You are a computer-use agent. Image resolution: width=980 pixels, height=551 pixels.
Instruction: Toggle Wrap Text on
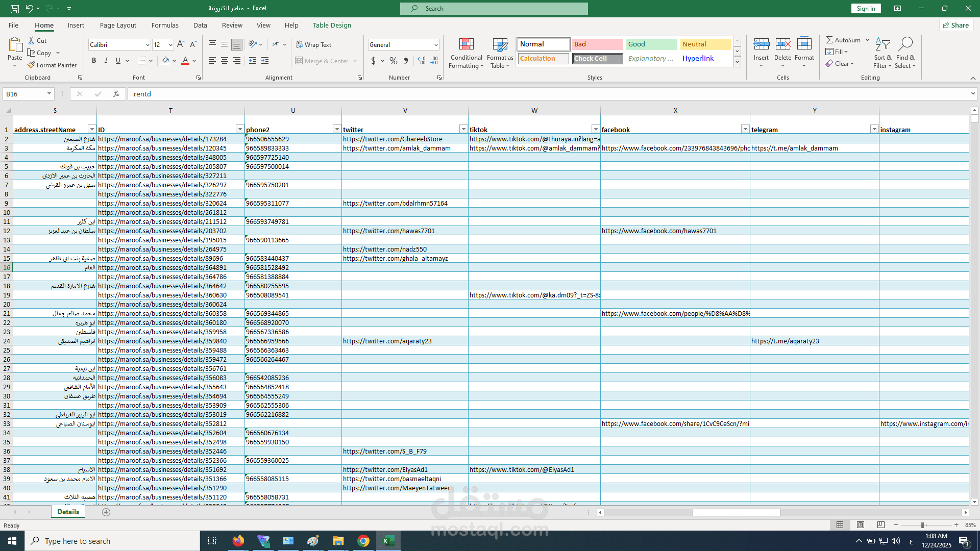coord(314,45)
